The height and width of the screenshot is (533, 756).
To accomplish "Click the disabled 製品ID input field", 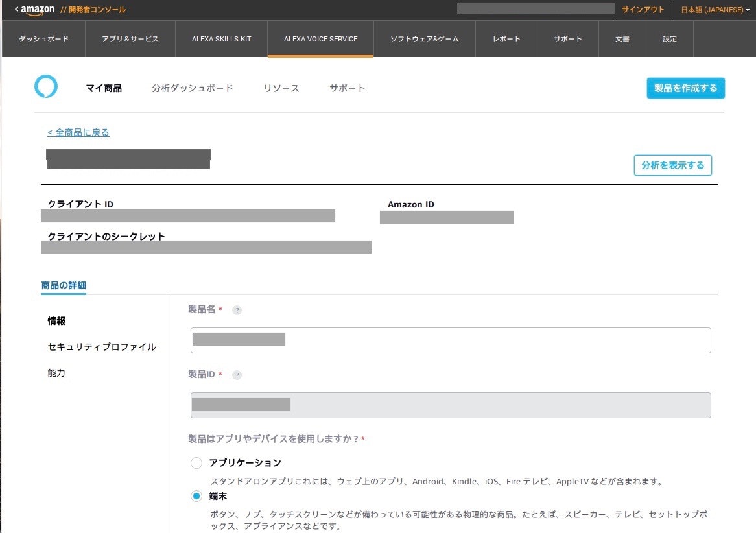I will 451,405.
